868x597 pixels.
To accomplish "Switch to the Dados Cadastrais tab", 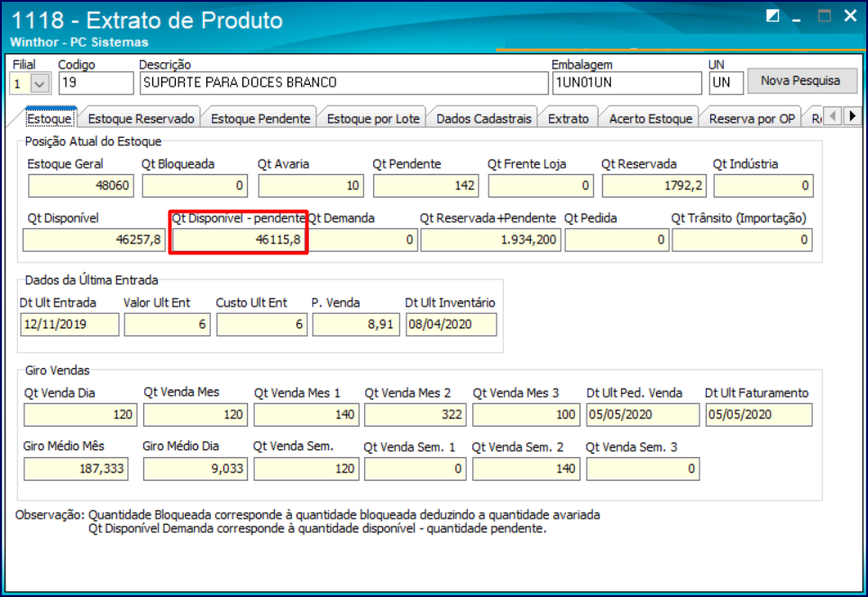I will (x=484, y=118).
